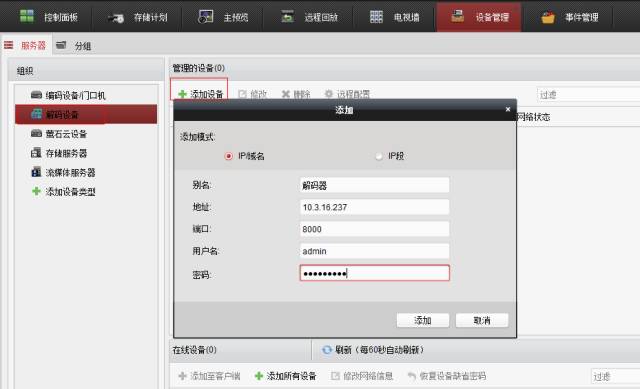The image size is (640, 389).
Task: Click the 解码设备 decoder icon
Action: (x=36, y=114)
